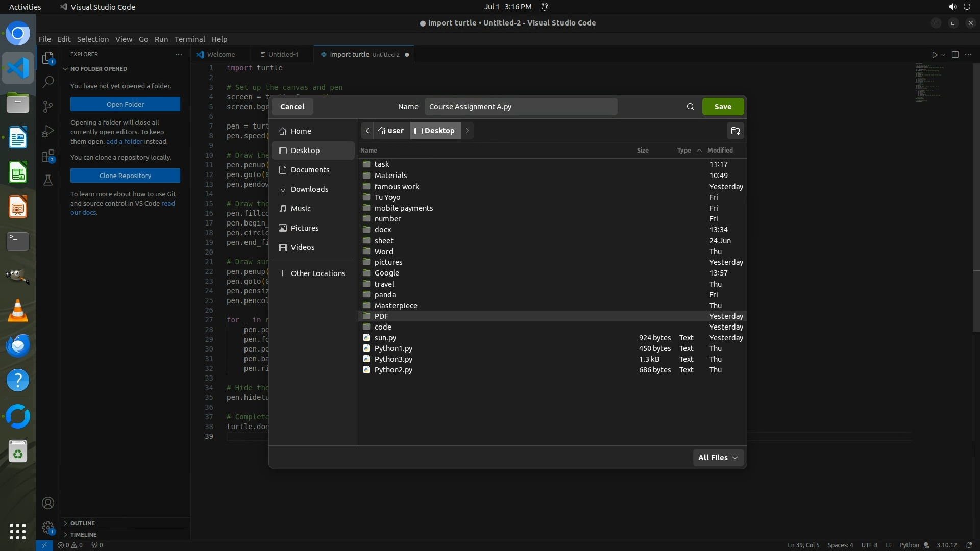The image size is (980, 551).
Task: Click the split editor icon
Action: click(x=955, y=55)
